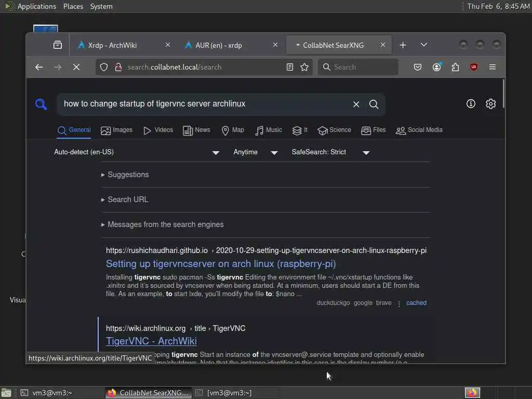This screenshot has width=532, height=399.
Task: Open the Places menu
Action: (73, 6)
